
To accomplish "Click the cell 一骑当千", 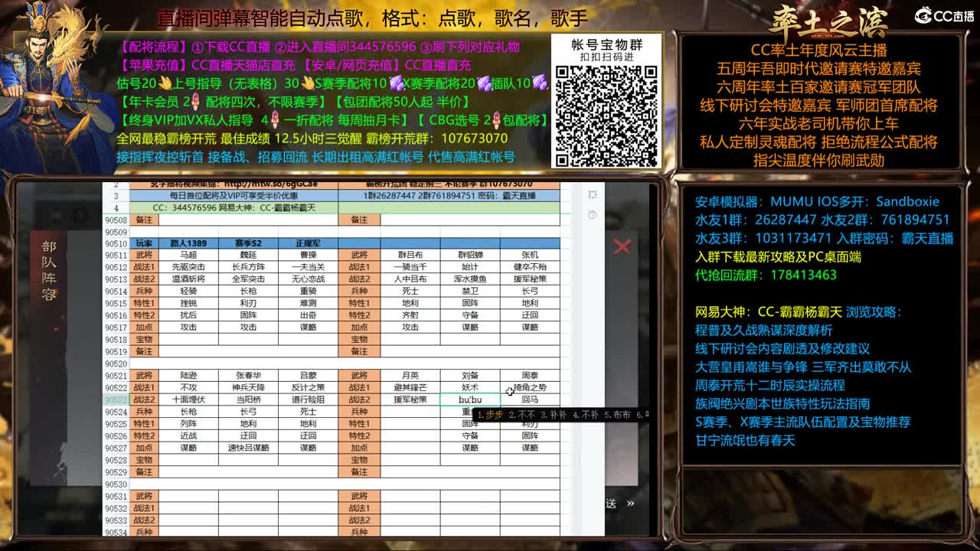I will 410,267.
